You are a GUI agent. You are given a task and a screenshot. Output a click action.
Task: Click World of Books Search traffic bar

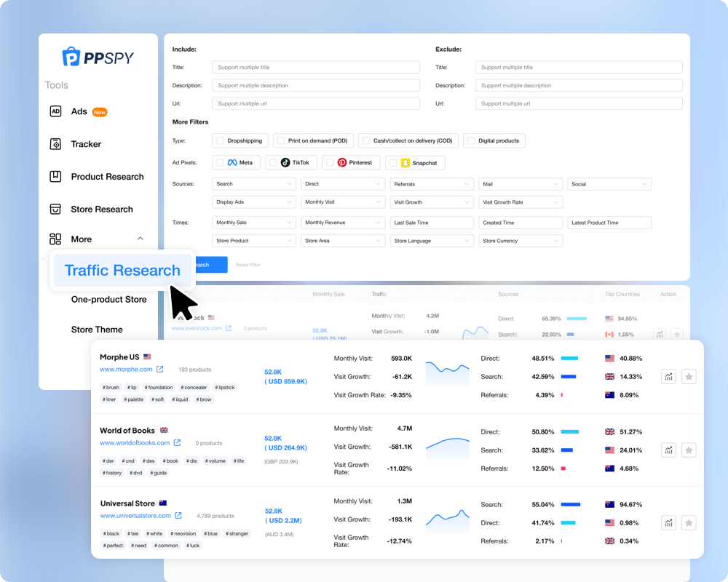pos(566,450)
